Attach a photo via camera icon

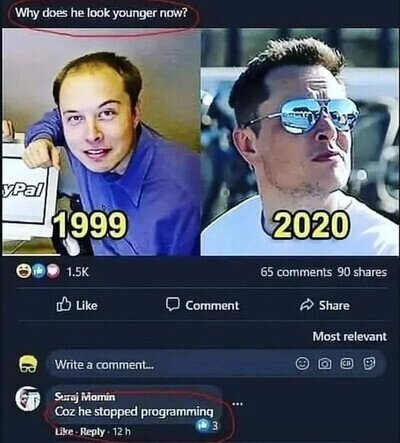point(324,364)
